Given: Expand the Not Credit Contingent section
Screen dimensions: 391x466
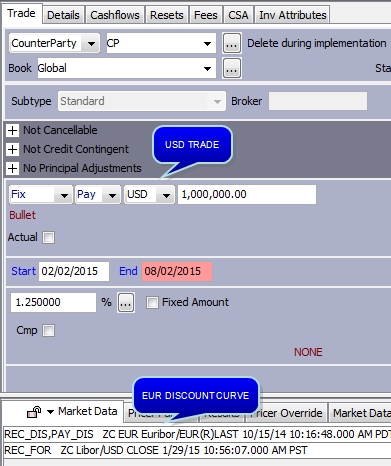Looking at the screenshot, I should click(x=12, y=149).
